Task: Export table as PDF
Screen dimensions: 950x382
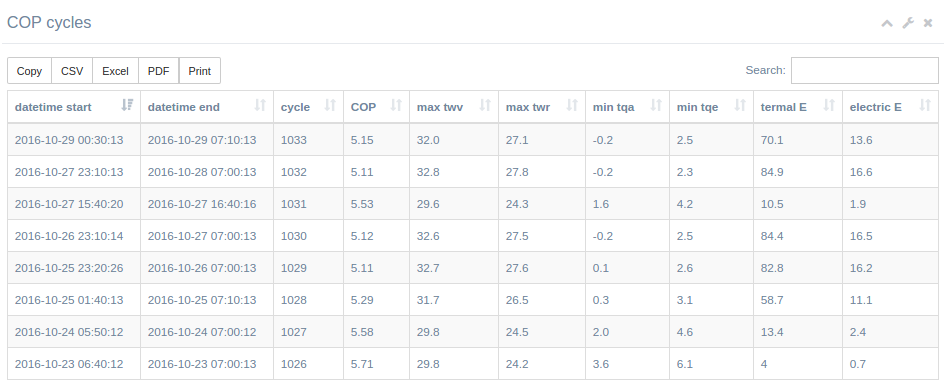Action: [x=159, y=71]
